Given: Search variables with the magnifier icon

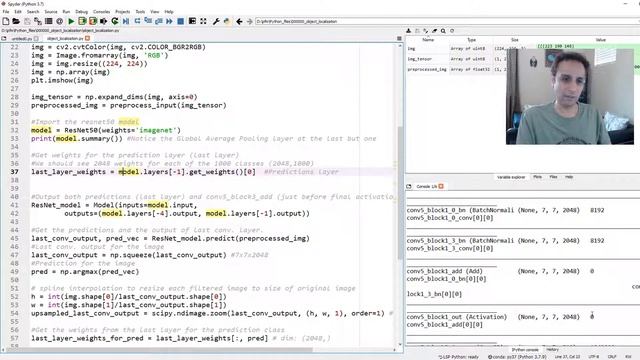Looking at the screenshot, I should (443, 31).
